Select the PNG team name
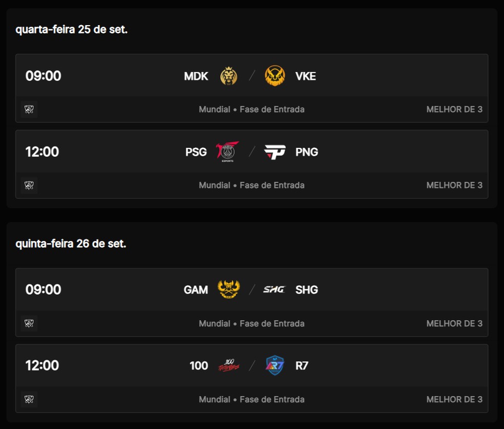 click(x=307, y=152)
